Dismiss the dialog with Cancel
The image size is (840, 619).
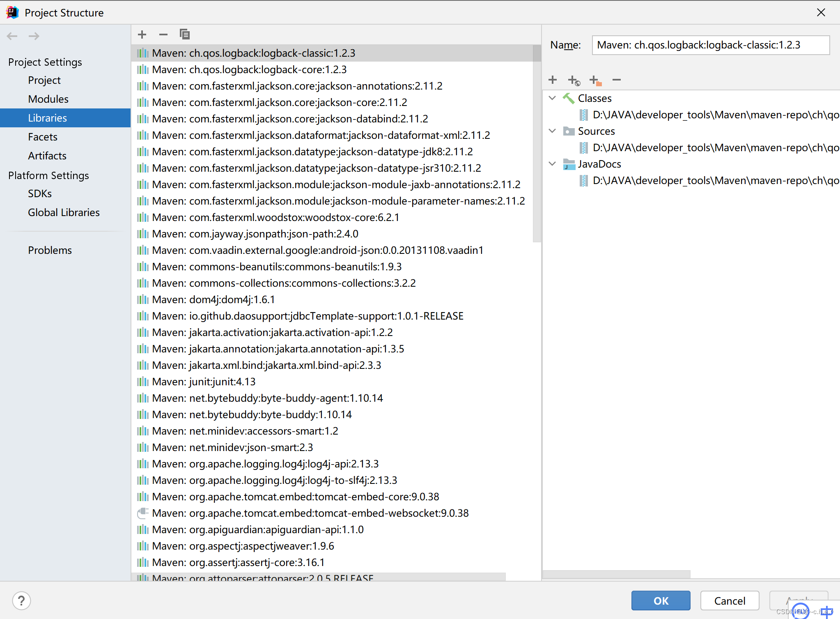[x=729, y=600]
